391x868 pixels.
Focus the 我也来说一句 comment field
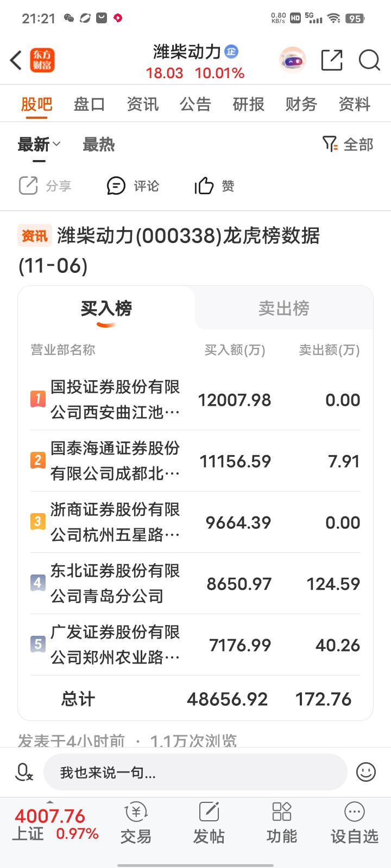[195, 772]
